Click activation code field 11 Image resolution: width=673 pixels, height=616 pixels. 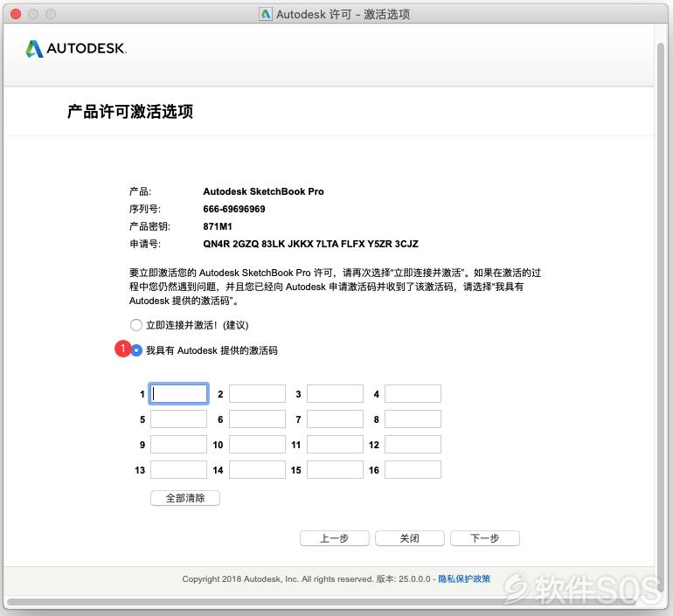[x=336, y=445]
